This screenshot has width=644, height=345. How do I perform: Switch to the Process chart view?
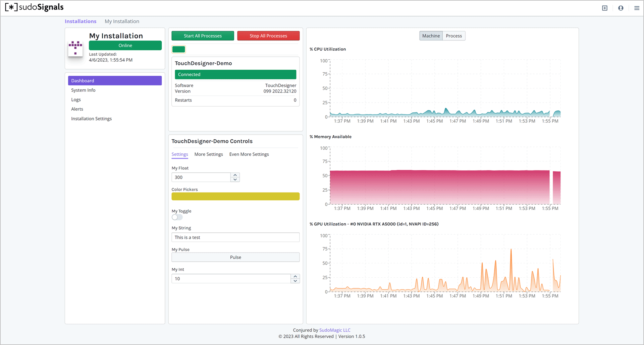(454, 36)
